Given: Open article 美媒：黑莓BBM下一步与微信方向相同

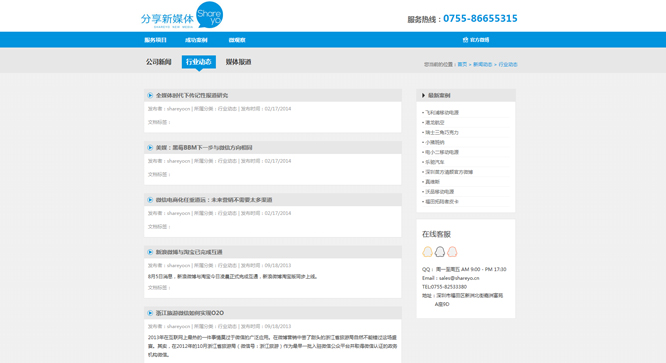Looking at the screenshot, I should (204, 148).
